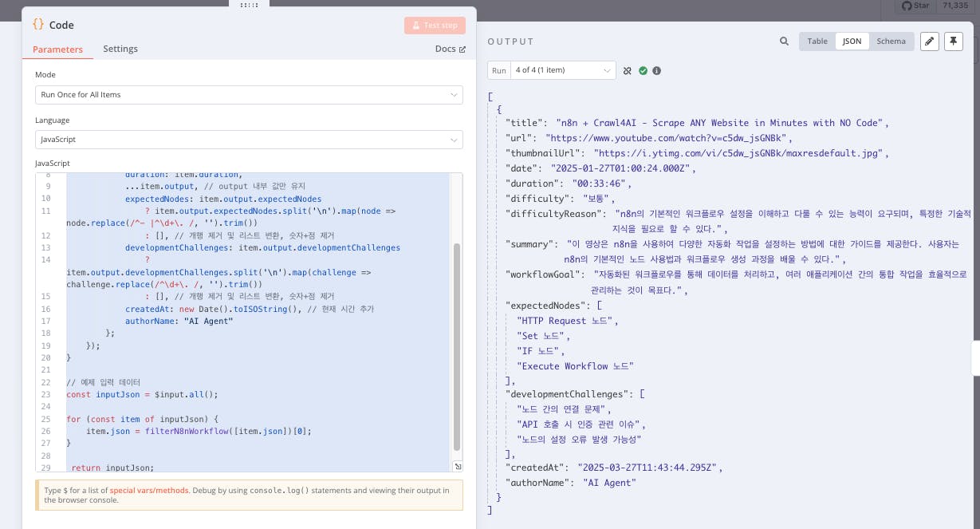Screen dimensions: 980x529
Task: Click the "developmentChallenges" key in output
Action: coord(568,394)
